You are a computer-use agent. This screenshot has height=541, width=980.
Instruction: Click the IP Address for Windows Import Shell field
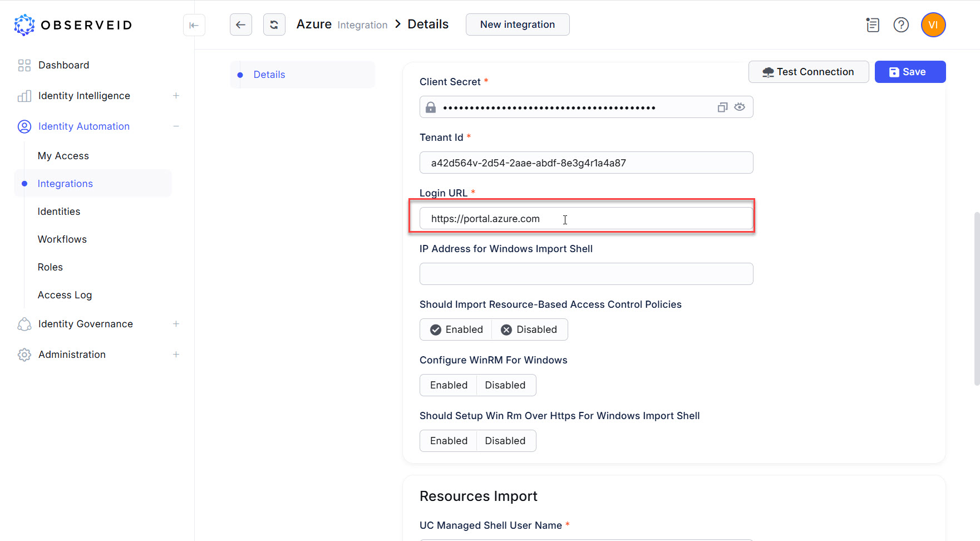point(586,274)
